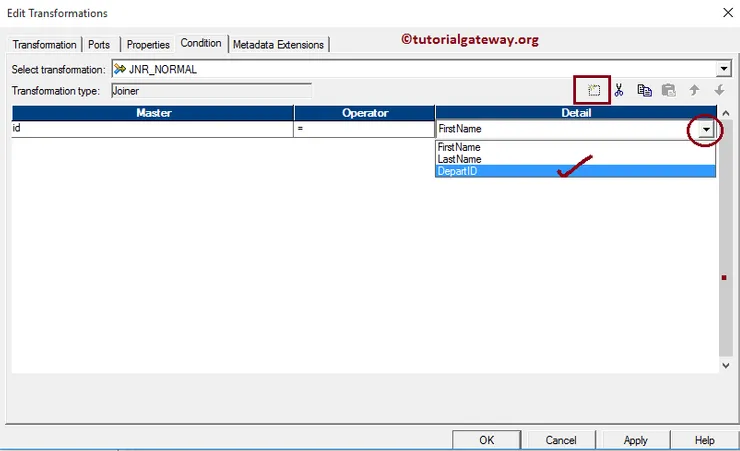
Task: Expand the Detail column dropdown arrow
Action: pyautogui.click(x=706, y=130)
